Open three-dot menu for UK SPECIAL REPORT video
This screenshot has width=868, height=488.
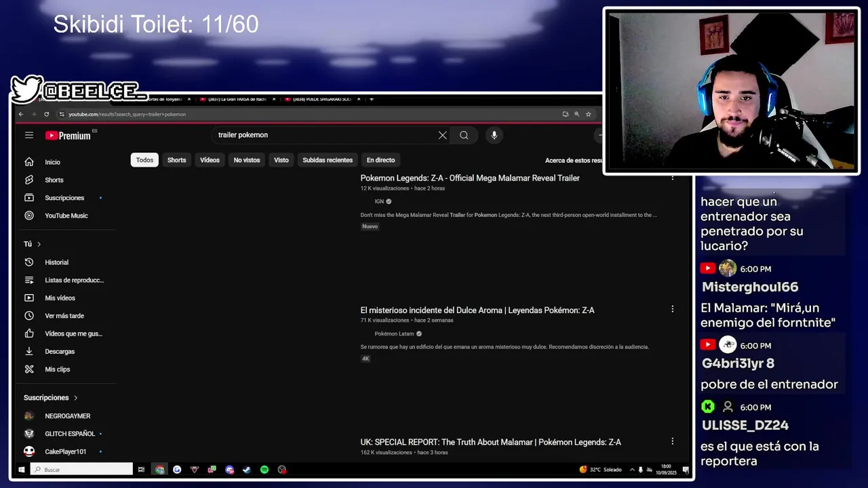coord(672,441)
